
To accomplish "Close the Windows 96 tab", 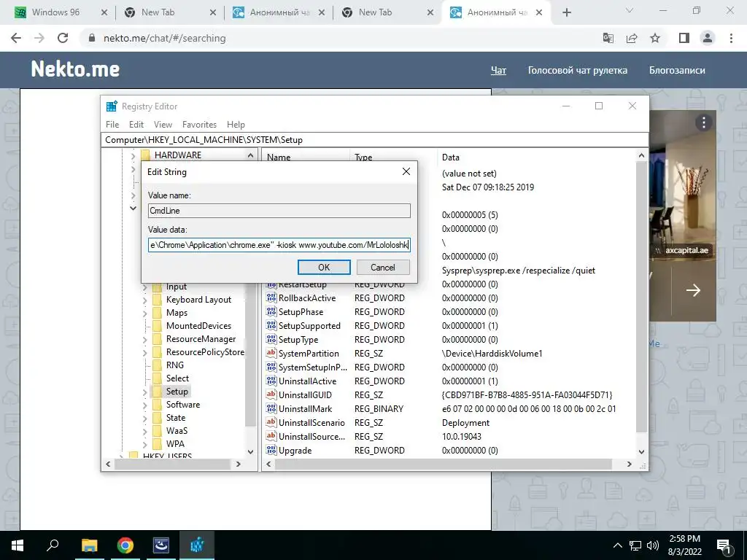I will coord(104,12).
